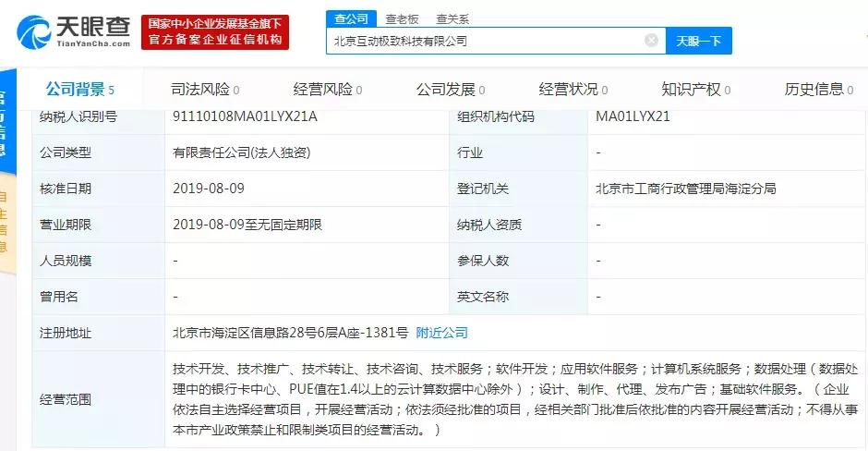Open the 历史信息 section tab

tap(819, 90)
